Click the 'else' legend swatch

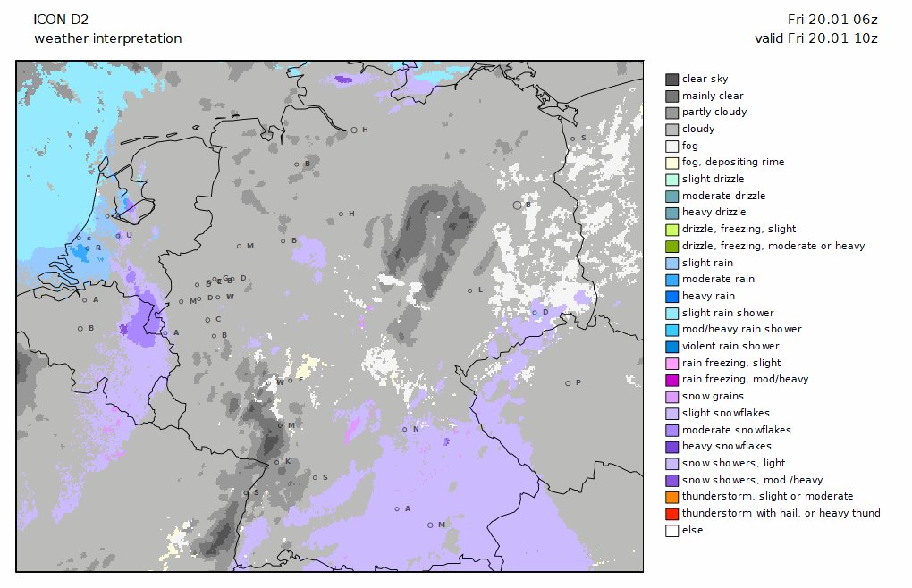pyautogui.click(x=671, y=531)
